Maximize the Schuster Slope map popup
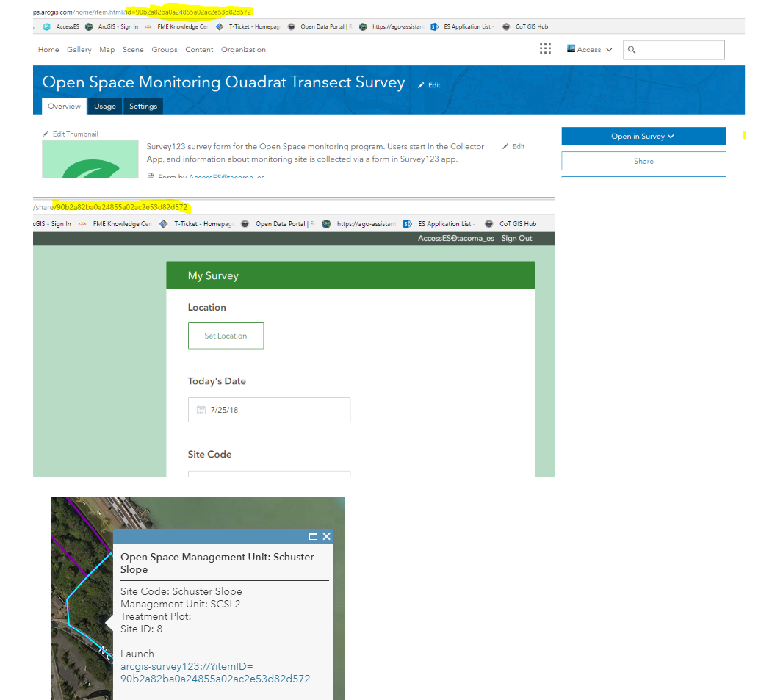 [313, 536]
